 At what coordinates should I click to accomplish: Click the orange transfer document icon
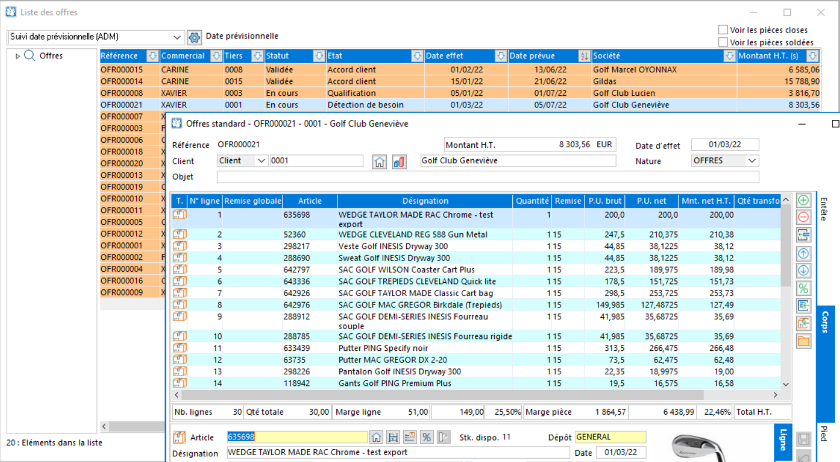pyautogui.click(x=803, y=323)
